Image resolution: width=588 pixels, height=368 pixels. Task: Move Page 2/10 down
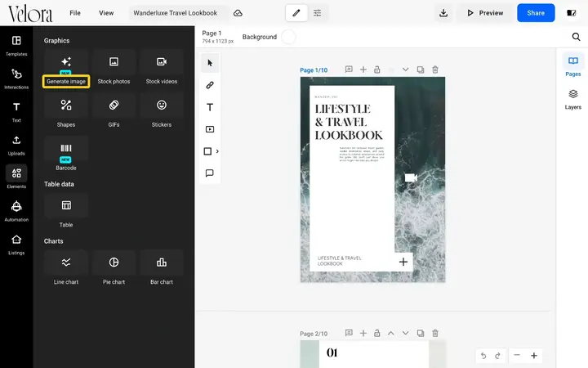[405, 333]
